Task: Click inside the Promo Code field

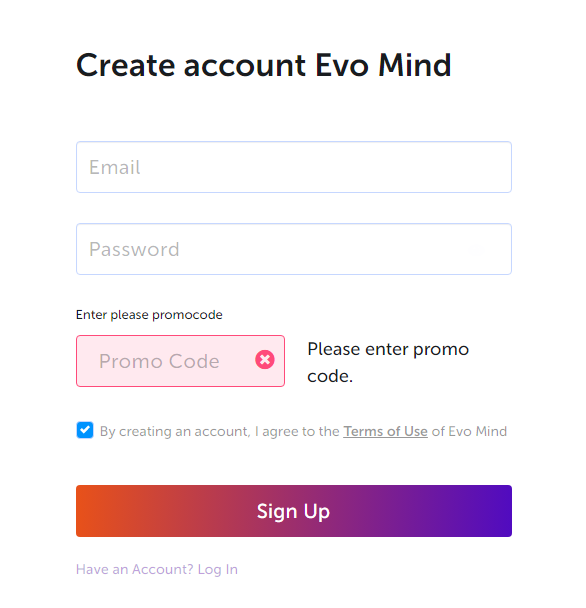Action: tap(180, 361)
